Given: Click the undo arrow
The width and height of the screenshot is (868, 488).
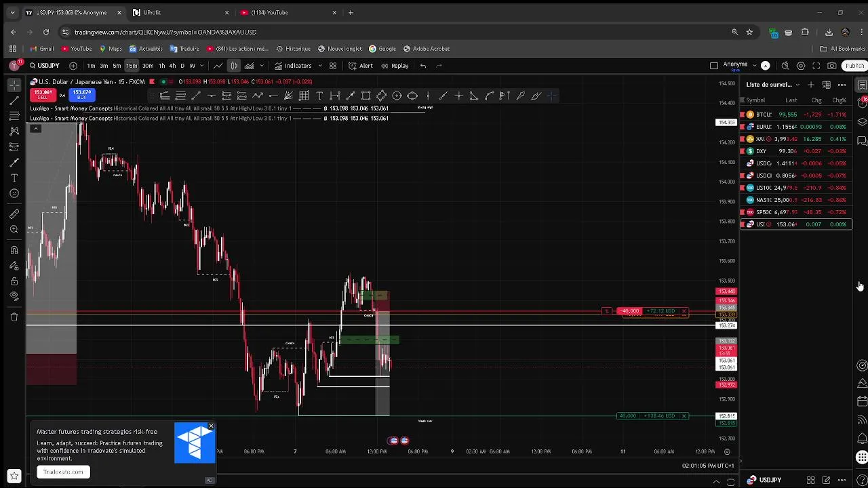Looking at the screenshot, I should pyautogui.click(x=423, y=66).
